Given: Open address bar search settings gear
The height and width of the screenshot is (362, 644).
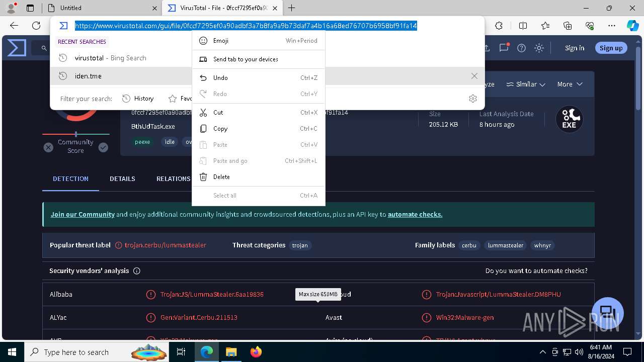Looking at the screenshot, I should pos(473,99).
